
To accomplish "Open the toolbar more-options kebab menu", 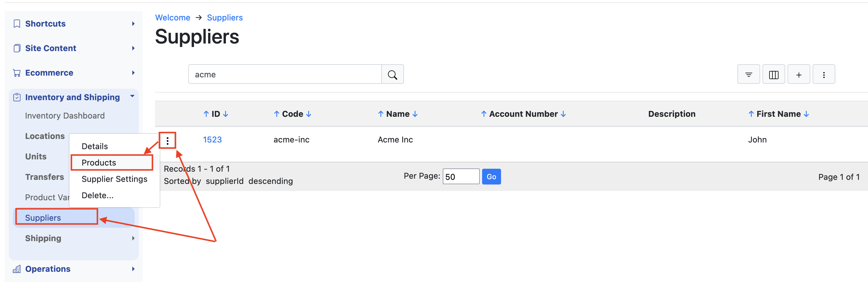I will tap(824, 74).
